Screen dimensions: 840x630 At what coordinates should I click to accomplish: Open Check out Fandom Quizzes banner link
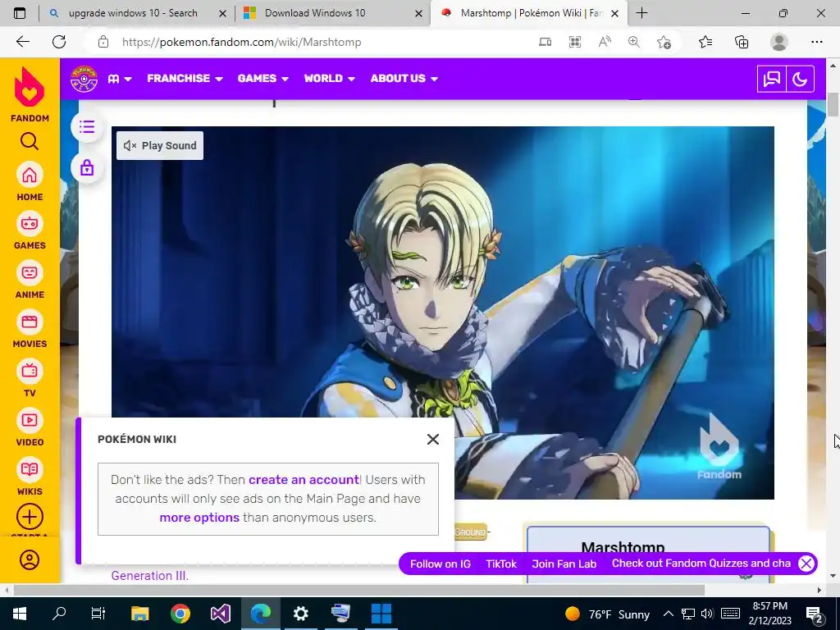pyautogui.click(x=701, y=563)
